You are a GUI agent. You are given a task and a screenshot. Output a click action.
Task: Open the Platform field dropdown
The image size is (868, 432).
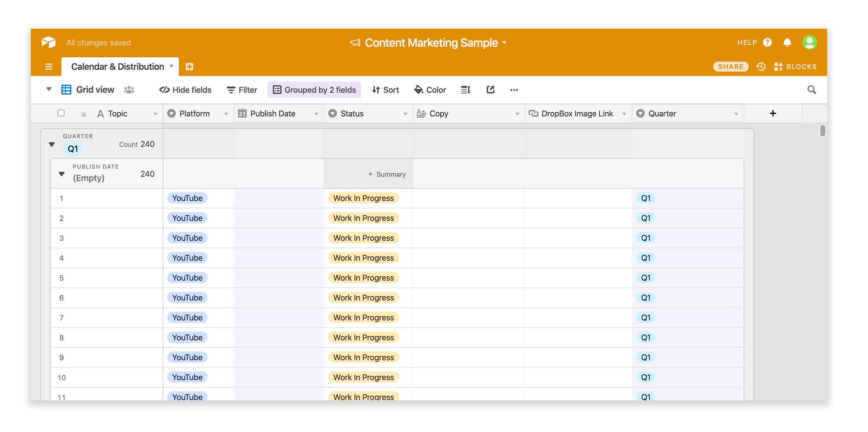226,114
